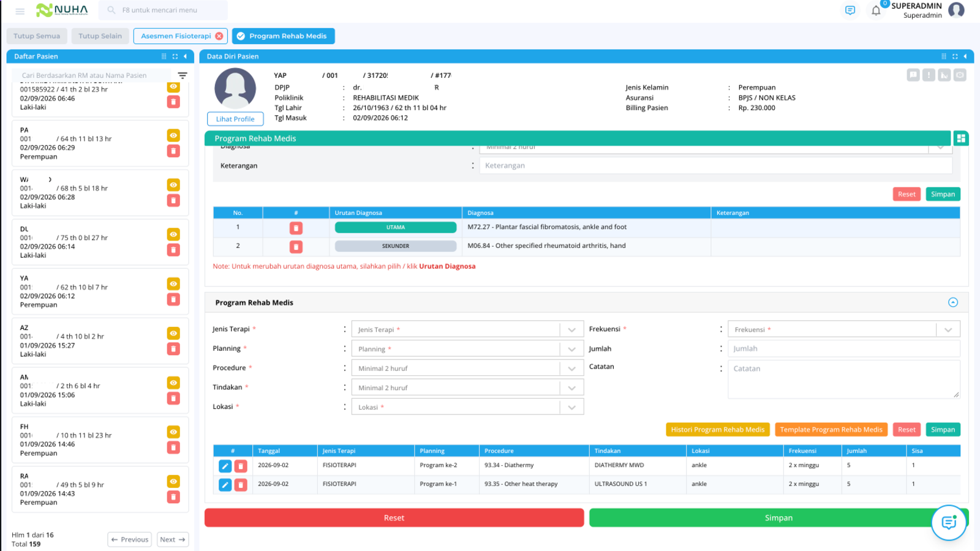Delete the SEKUNDER diagnosis row

tap(296, 247)
